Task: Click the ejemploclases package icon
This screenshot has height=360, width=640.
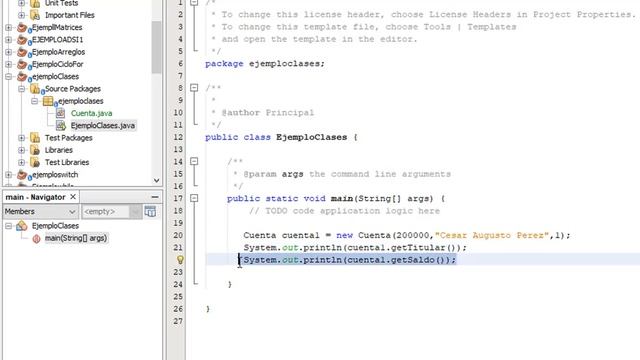Action: [x=49, y=101]
